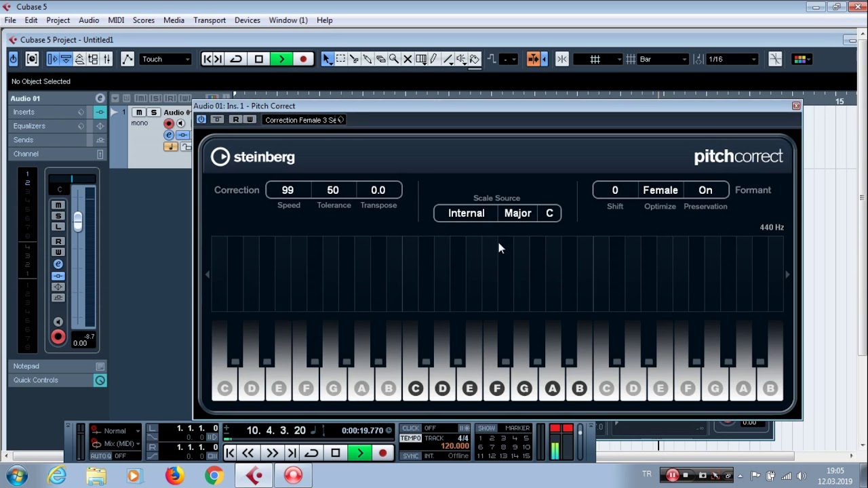The image size is (868, 488).
Task: Pick the Glue tool
Action: coord(368,59)
